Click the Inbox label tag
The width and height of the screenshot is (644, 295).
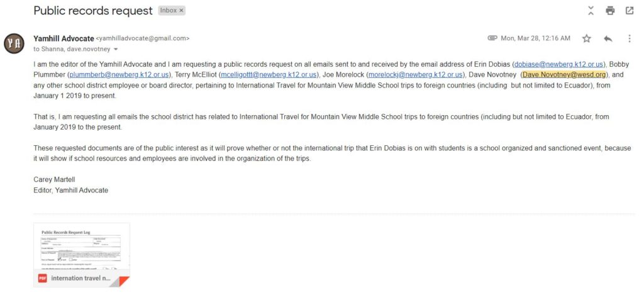click(169, 11)
